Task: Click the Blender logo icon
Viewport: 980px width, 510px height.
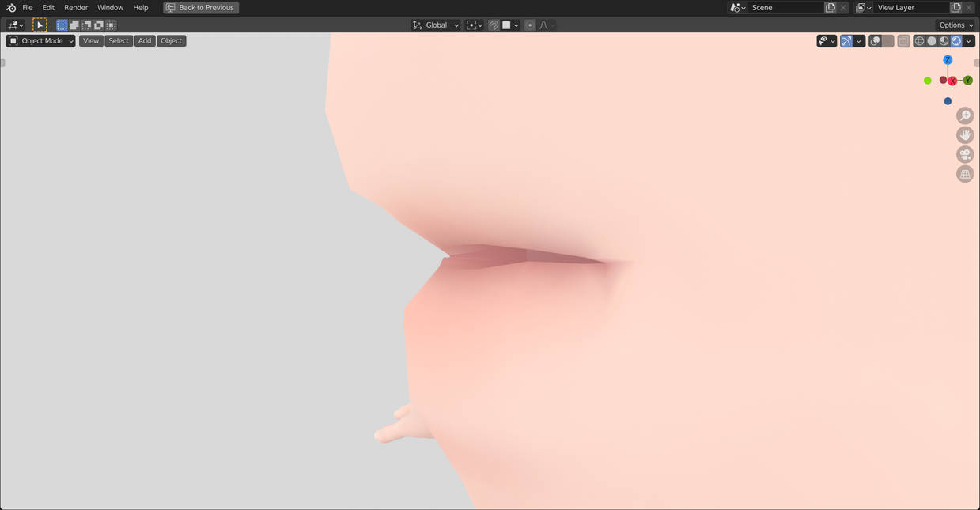Action: [x=11, y=8]
